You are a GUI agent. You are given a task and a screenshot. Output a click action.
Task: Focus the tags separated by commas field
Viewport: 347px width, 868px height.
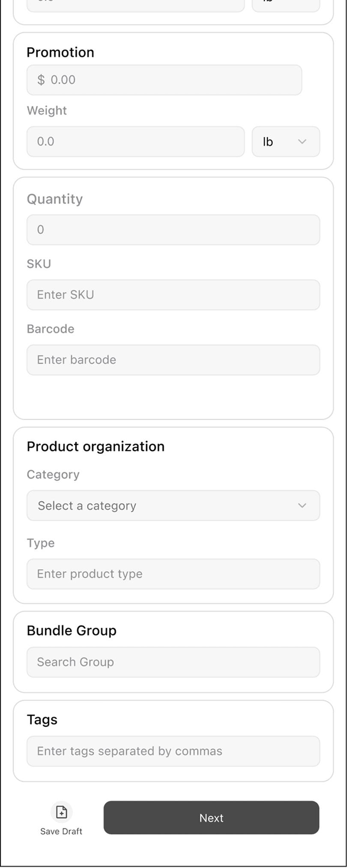[x=173, y=751]
